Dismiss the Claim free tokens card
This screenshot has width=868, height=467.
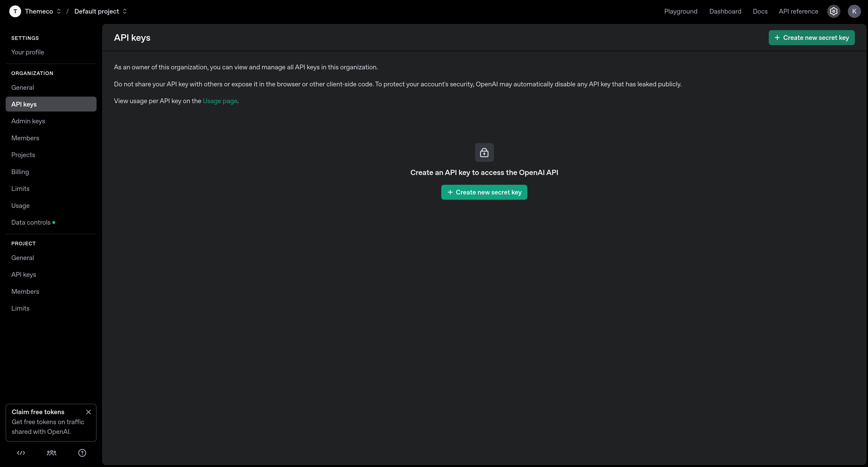click(x=89, y=412)
